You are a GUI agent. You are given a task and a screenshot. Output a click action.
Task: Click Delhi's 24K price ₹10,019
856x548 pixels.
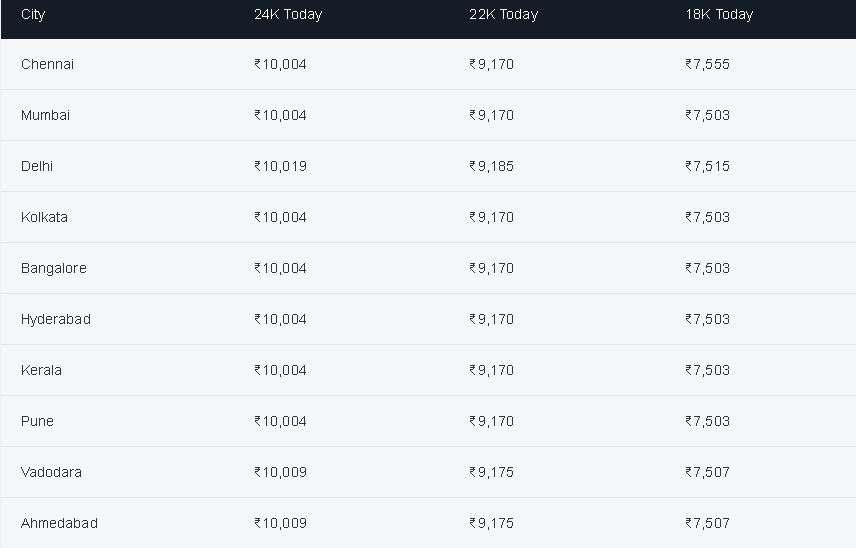tap(280, 166)
